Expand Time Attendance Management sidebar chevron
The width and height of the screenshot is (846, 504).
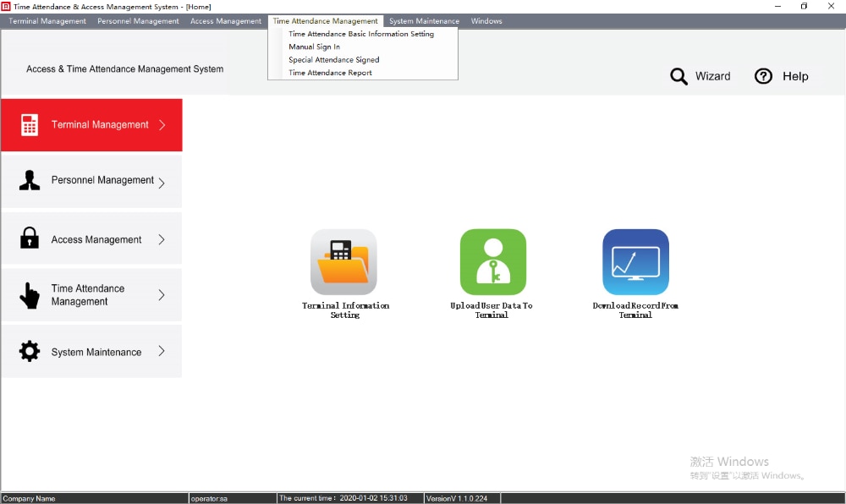[x=162, y=295]
